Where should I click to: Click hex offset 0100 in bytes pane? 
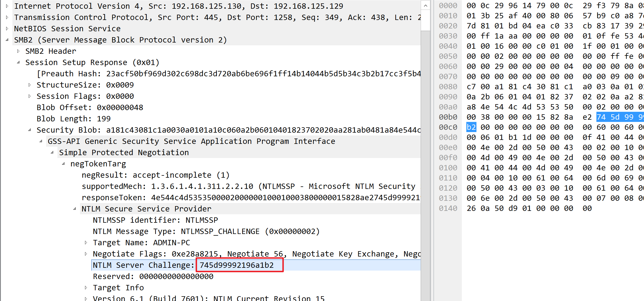(x=448, y=168)
